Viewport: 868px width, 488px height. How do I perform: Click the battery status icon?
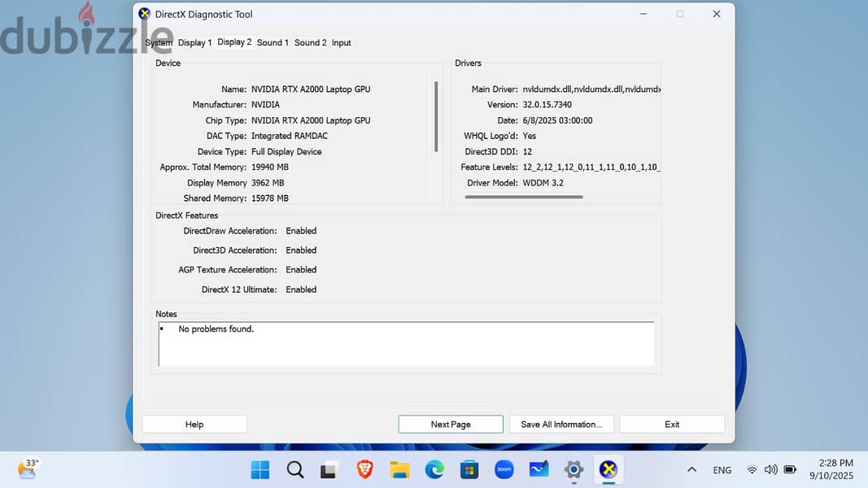pyautogui.click(x=790, y=470)
